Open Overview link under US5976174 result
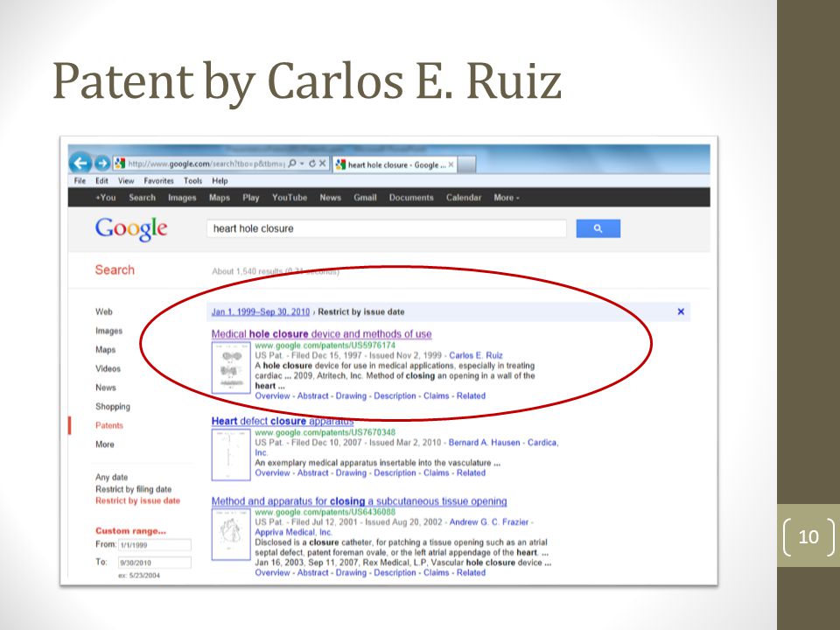840x630 pixels. tap(272, 395)
